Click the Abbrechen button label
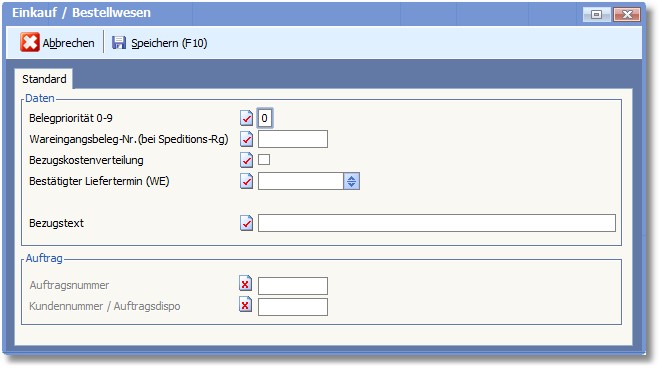This screenshot has height=369, width=660. pos(69,43)
